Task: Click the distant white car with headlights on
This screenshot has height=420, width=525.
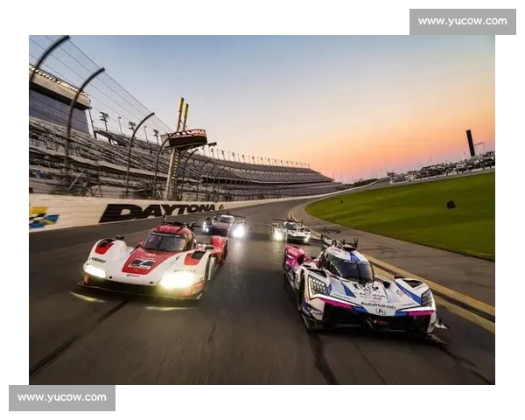Action: click(x=290, y=232)
